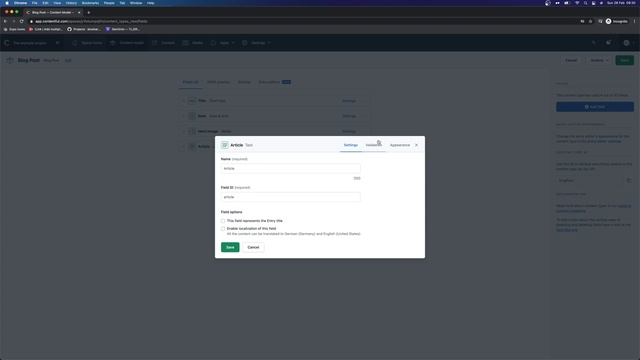Click the Field ID input field
Viewport: 640px width, 360px height.
[291, 197]
